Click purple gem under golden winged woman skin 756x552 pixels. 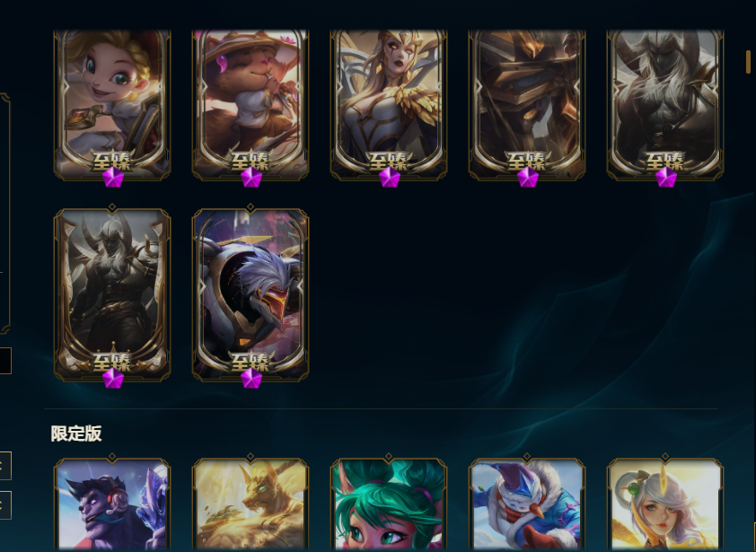click(x=390, y=178)
